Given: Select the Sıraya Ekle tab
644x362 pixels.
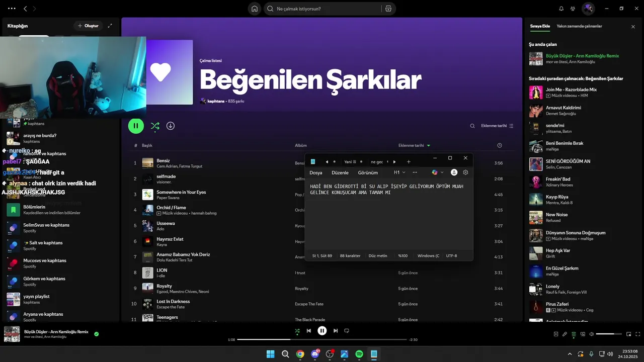Looking at the screenshot, I should tap(540, 26).
